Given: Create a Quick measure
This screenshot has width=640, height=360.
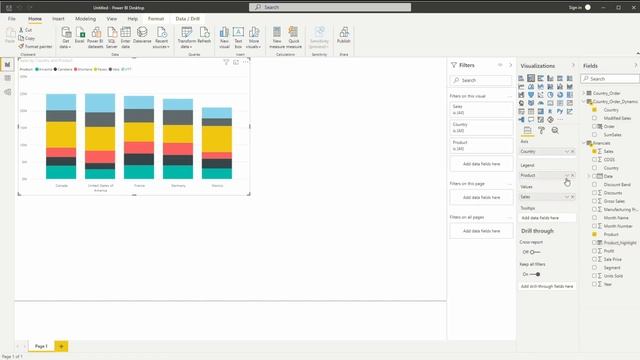Looking at the screenshot, I should 294,38.
